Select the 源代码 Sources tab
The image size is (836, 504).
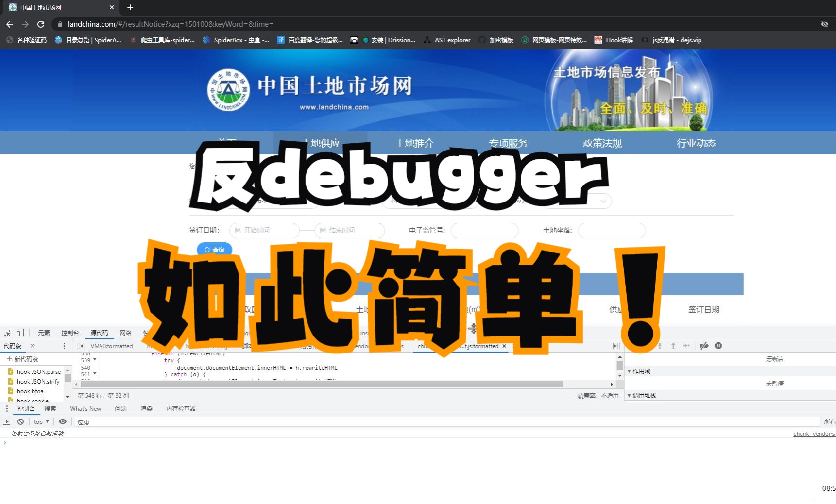pyautogui.click(x=99, y=333)
